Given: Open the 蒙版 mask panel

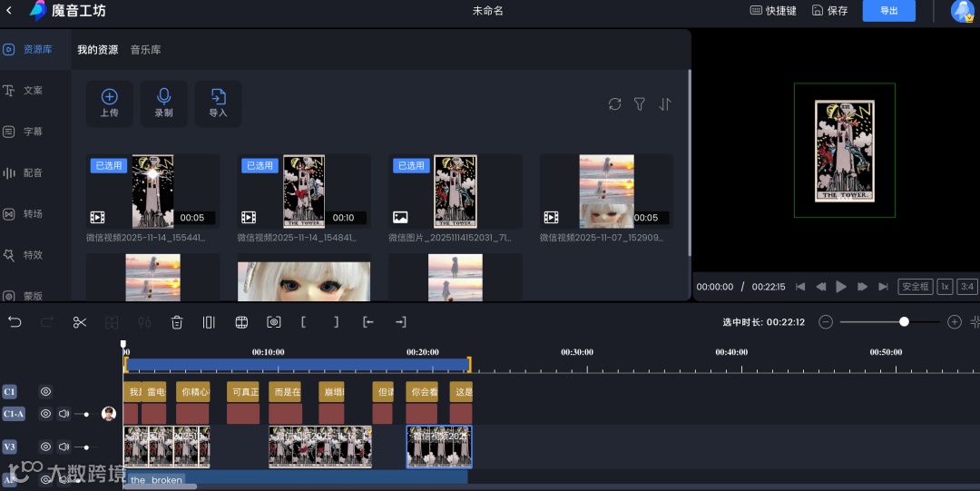Looking at the screenshot, I should tap(23, 296).
